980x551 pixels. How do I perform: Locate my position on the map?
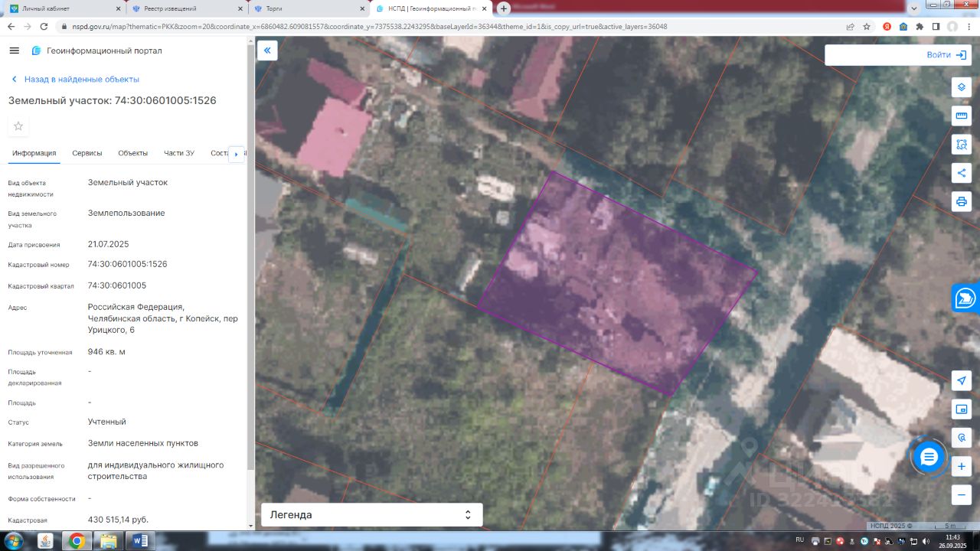pyautogui.click(x=962, y=380)
